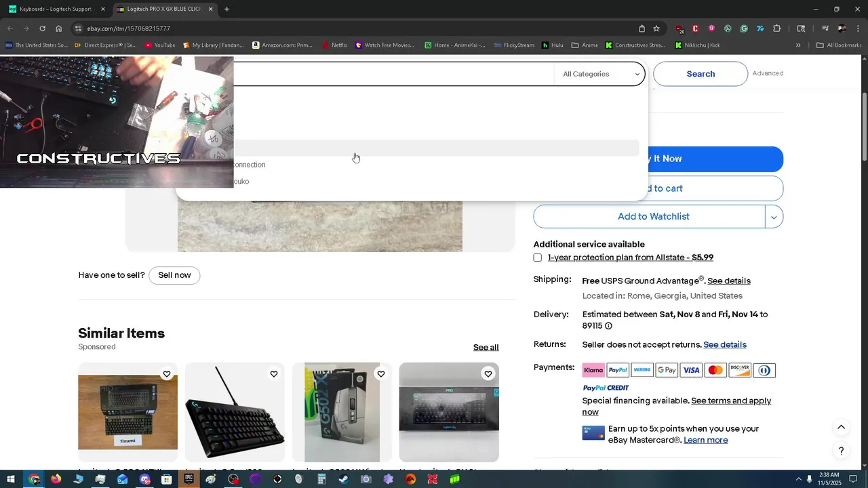Expand the Add to Watchlist arrow menu
Screen dimensions: 868x488
774,217
